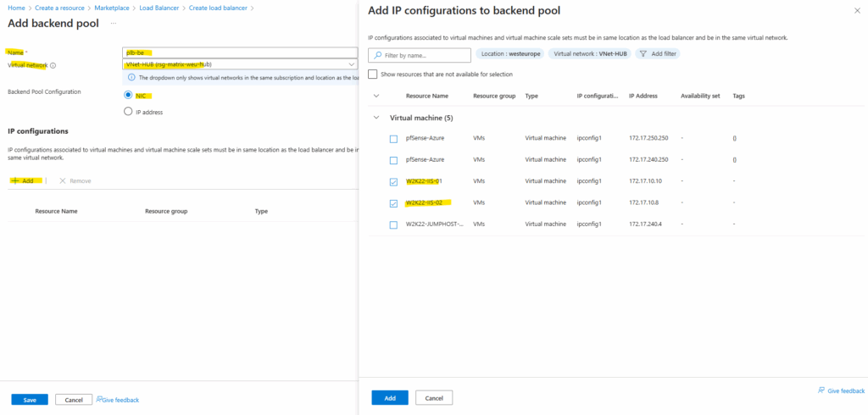Viewport: 868px width, 415px height.
Task: Collapse the Virtual machine (5) group
Action: coord(376,118)
